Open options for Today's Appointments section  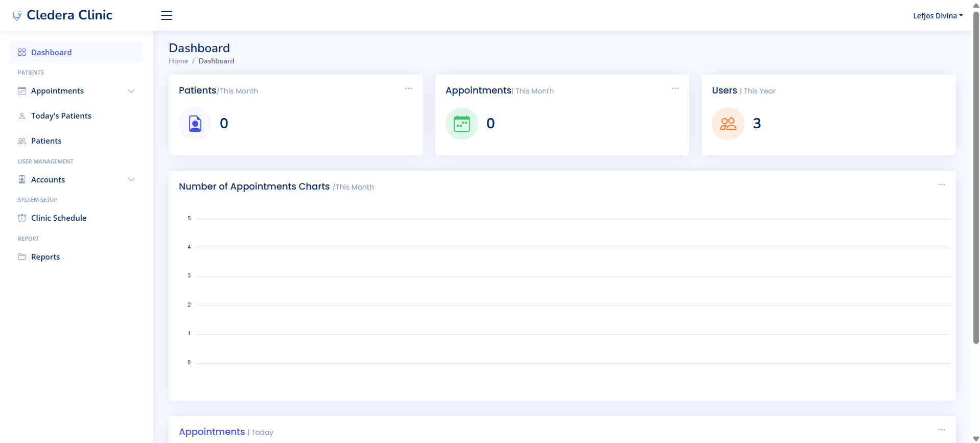pos(941,430)
